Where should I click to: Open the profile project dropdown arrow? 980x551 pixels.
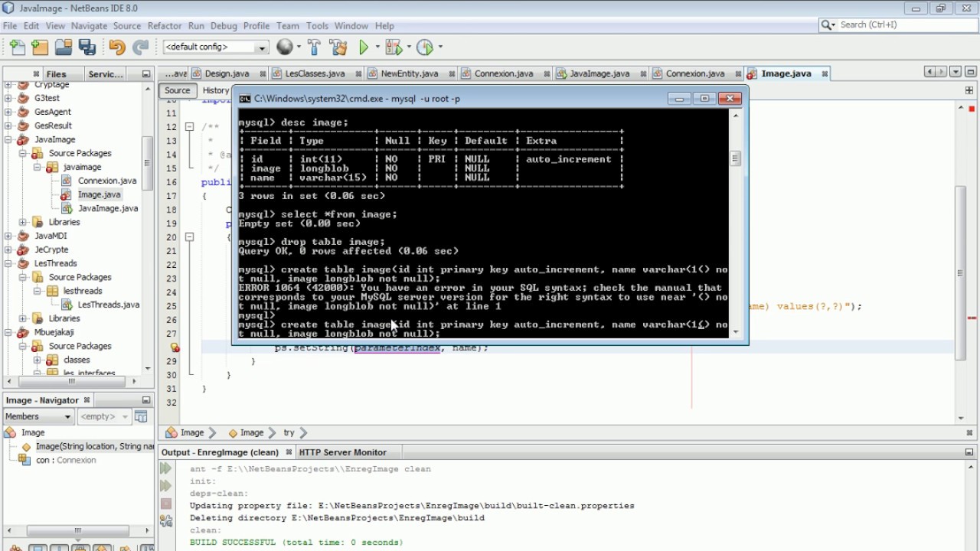pos(439,47)
